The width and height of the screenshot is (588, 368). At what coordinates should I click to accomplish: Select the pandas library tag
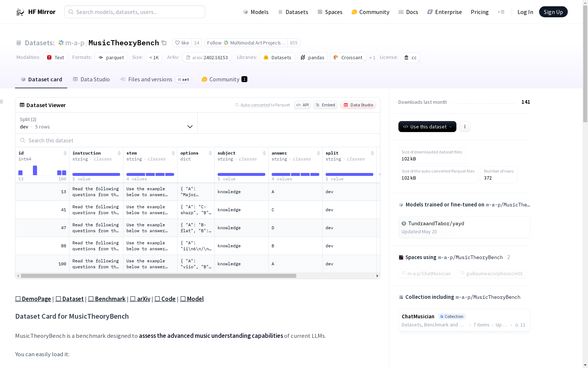pyautogui.click(x=312, y=58)
